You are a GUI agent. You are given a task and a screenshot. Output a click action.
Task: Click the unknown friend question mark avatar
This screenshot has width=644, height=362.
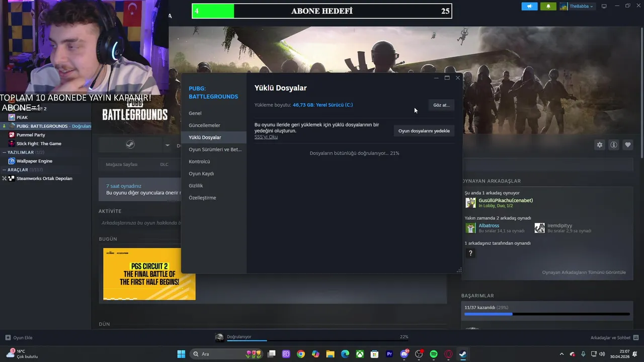470,253
